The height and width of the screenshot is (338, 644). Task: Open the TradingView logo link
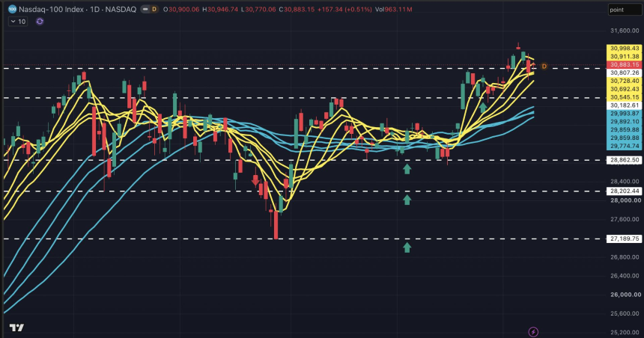click(x=16, y=328)
